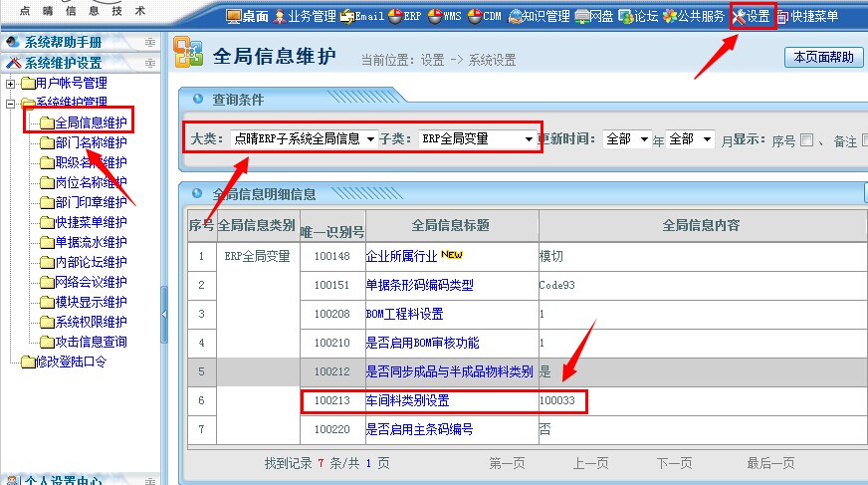Select 职级名称维护 in the tree
The height and width of the screenshot is (485, 868).
tap(92, 162)
